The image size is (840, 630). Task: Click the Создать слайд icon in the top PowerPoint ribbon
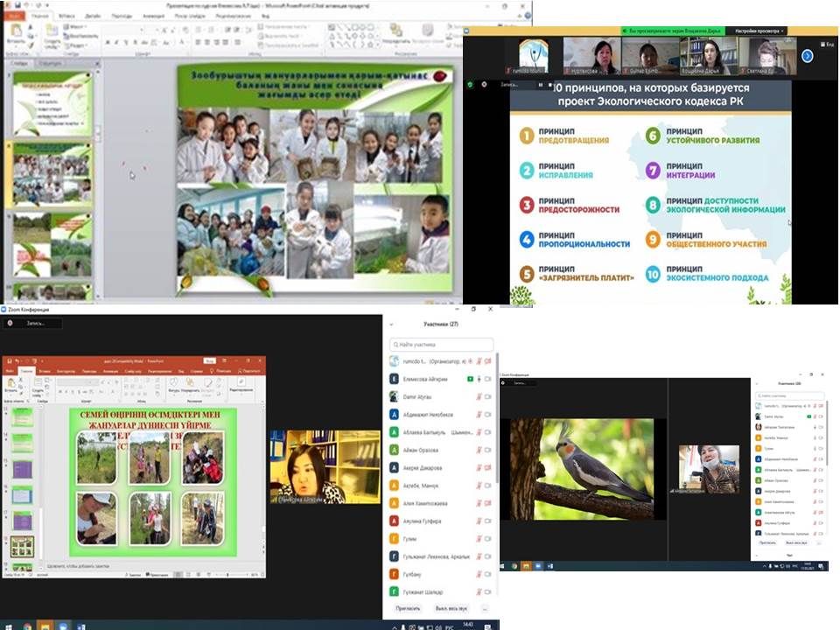(x=52, y=33)
